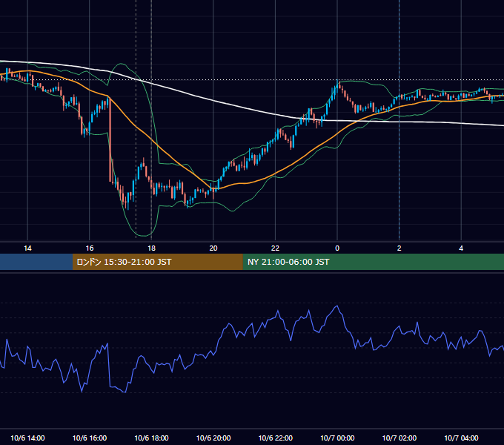Click the 10/6 18:00 date label
Screen dimensions: 504x445
pyautogui.click(x=151, y=438)
